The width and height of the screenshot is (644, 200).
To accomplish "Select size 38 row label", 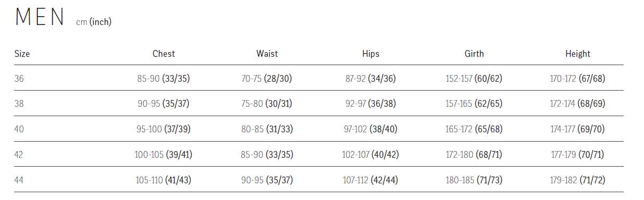I will (x=19, y=104).
